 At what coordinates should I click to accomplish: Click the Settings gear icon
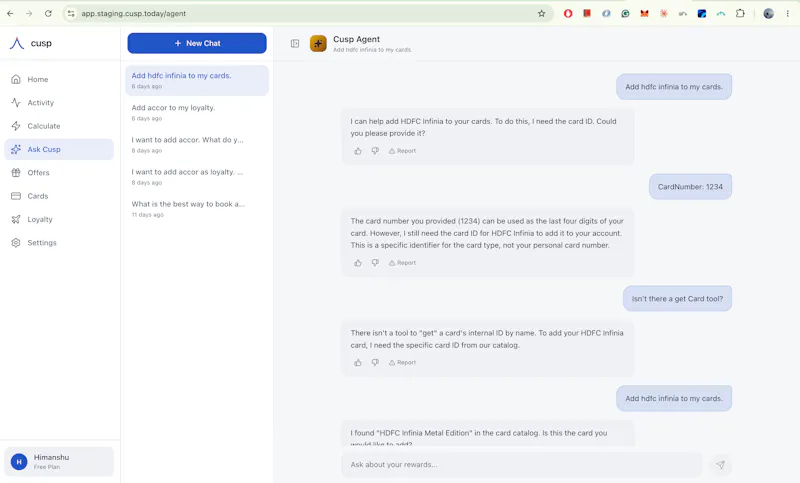pos(16,243)
